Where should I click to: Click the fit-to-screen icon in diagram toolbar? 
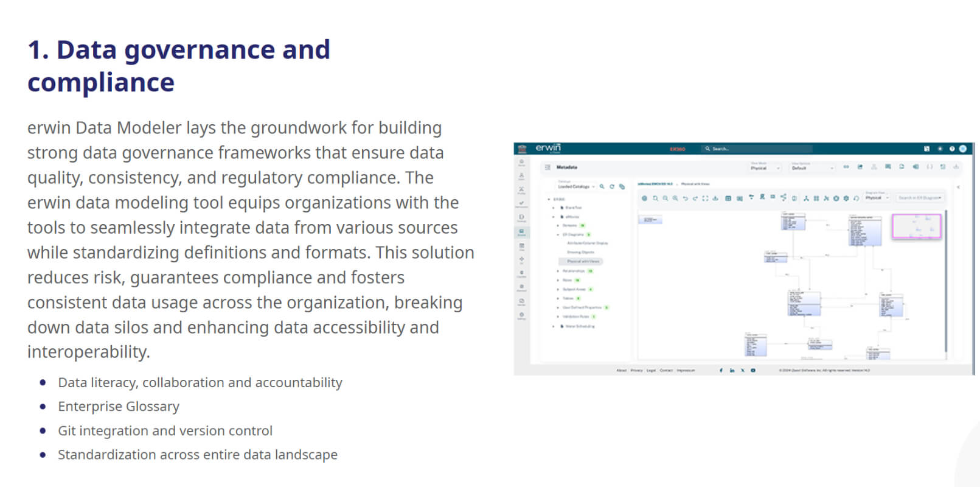[705, 198]
